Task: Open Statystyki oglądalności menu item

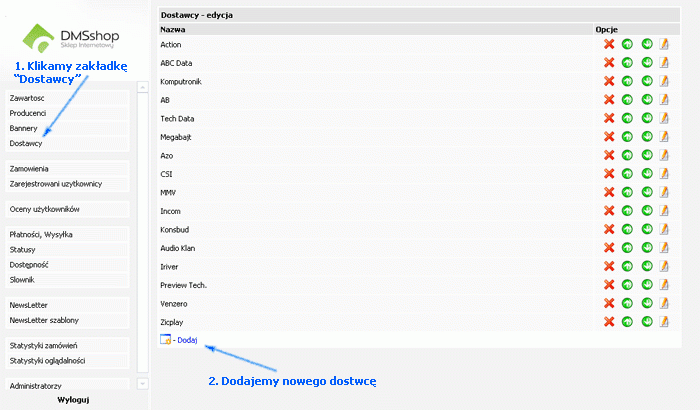Action: pyautogui.click(x=67, y=361)
